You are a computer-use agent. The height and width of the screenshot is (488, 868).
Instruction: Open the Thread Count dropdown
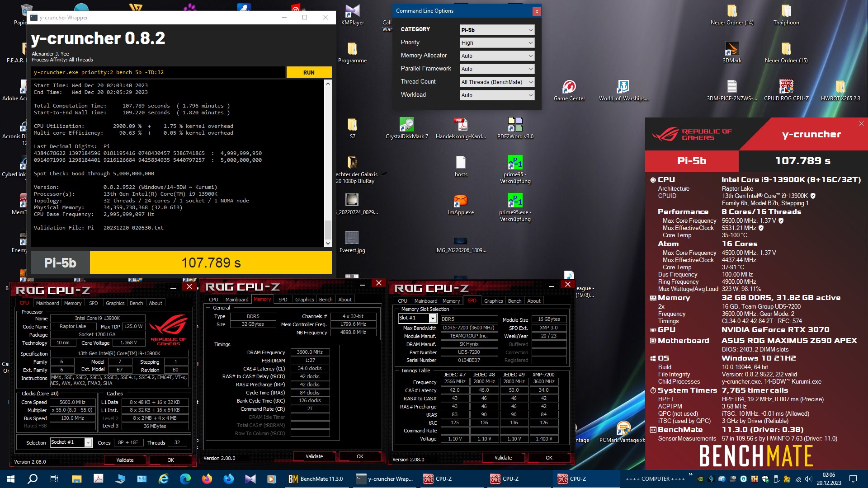(x=497, y=82)
